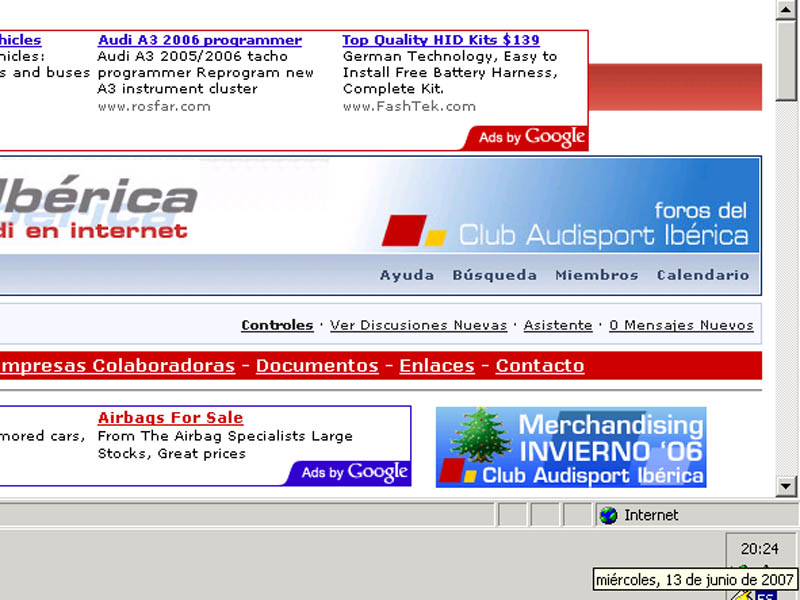The height and width of the screenshot is (600, 800).
Task: Open the Búsqueda forum menu
Action: [494, 276]
